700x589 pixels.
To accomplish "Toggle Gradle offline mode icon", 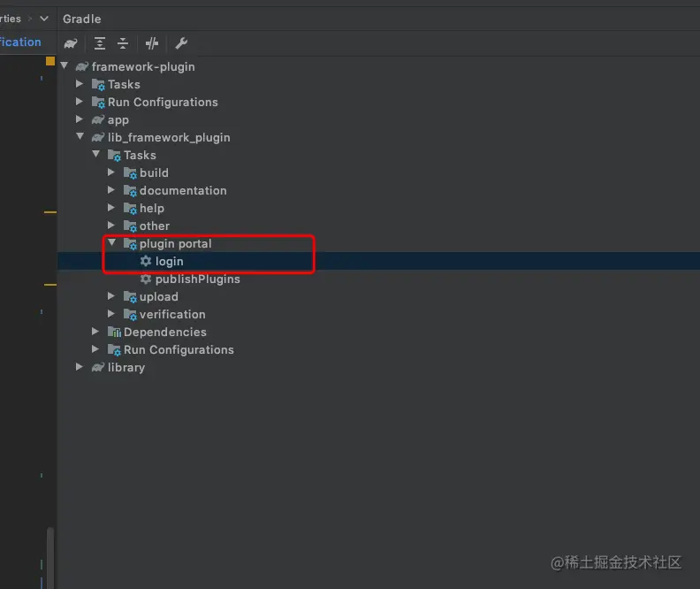I will pyautogui.click(x=152, y=43).
